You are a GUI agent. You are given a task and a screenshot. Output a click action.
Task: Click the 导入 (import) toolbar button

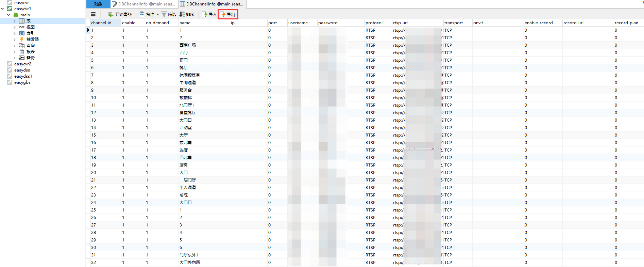pos(209,14)
